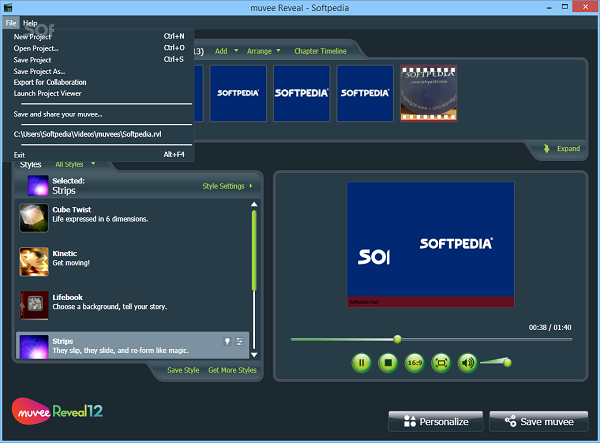Select the Kinetic style icon
This screenshot has width=600, height=443.
pyautogui.click(x=34, y=262)
